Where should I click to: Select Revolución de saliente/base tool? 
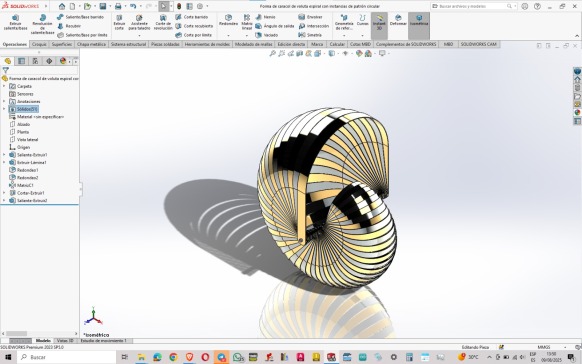click(42, 24)
